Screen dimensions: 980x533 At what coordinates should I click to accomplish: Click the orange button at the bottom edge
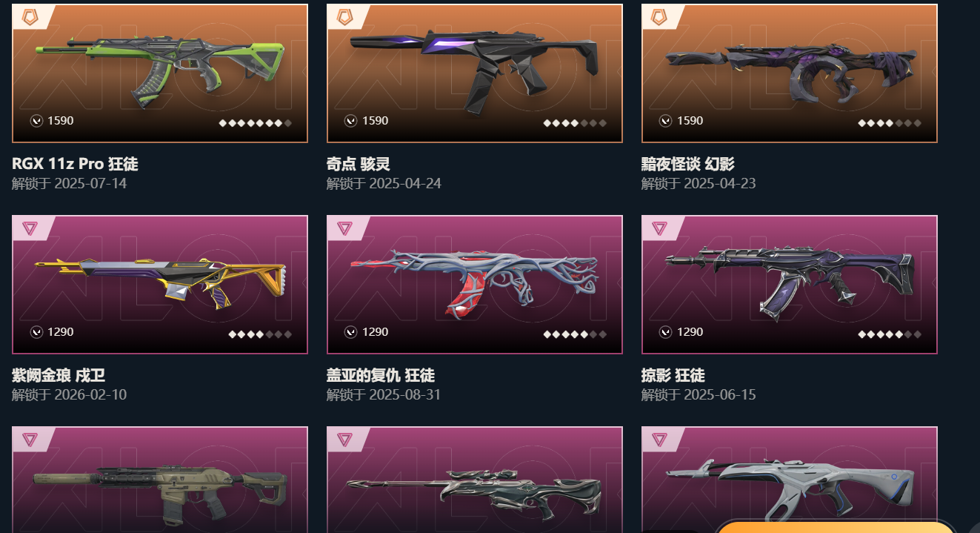pyautogui.click(x=836, y=527)
